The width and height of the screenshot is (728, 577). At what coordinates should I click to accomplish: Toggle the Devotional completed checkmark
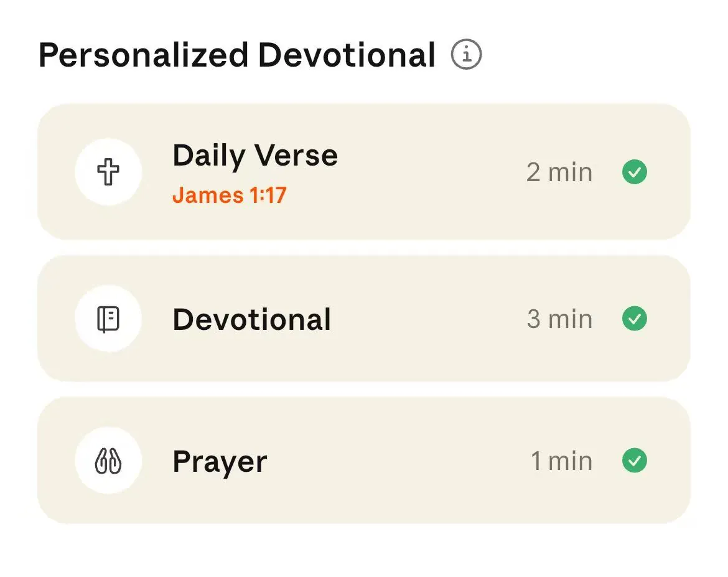point(634,319)
